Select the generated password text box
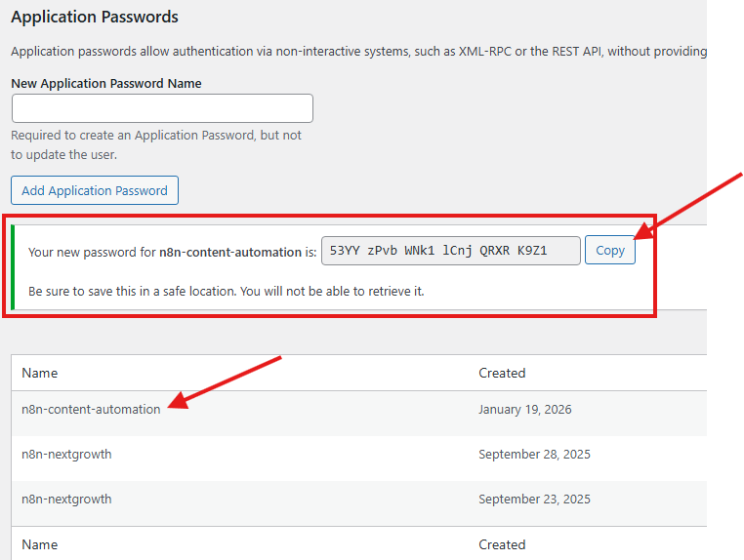The image size is (744, 560). (x=451, y=251)
